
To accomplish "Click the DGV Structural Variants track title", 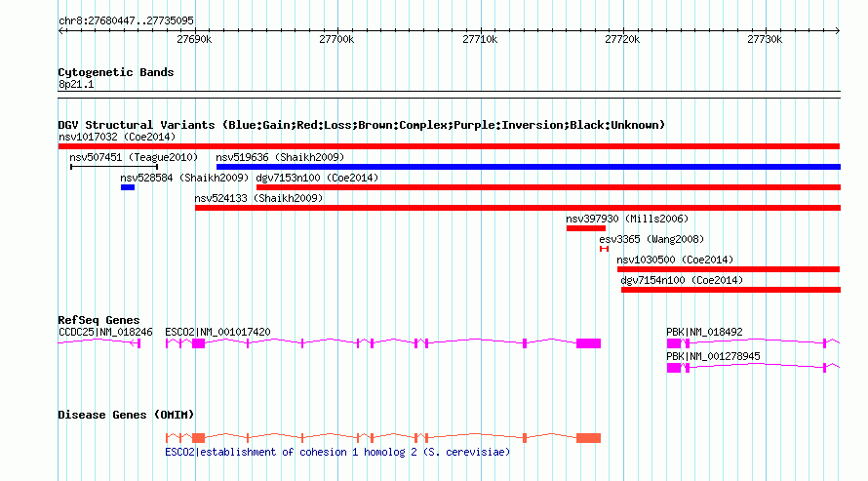I will click(x=362, y=125).
